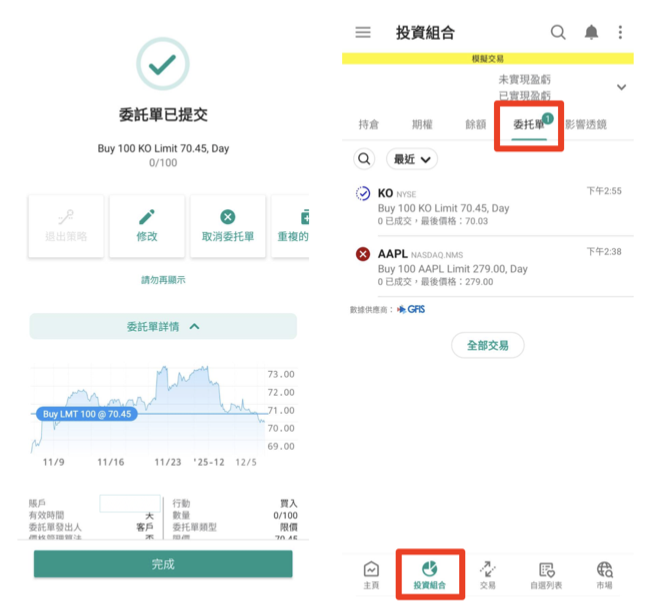646x608 pixels.
Task: Open the three-dot overflow menu
Action: (620, 32)
